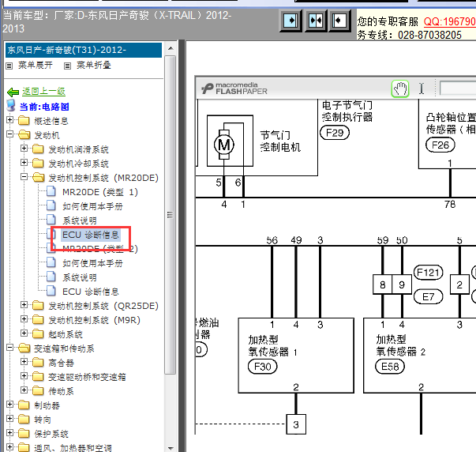Click the center-split panel layout icon
The width and height of the screenshot is (476, 452).
pyautogui.click(x=316, y=21)
